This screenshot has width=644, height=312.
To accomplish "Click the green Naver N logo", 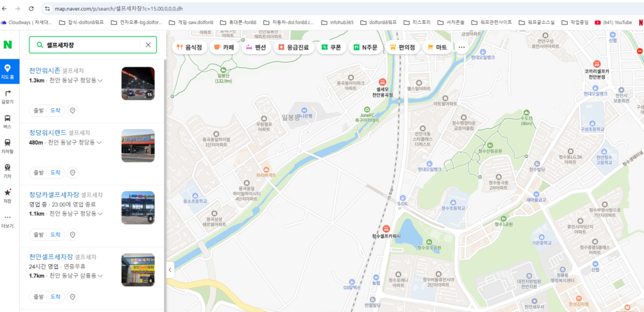I will (8, 45).
